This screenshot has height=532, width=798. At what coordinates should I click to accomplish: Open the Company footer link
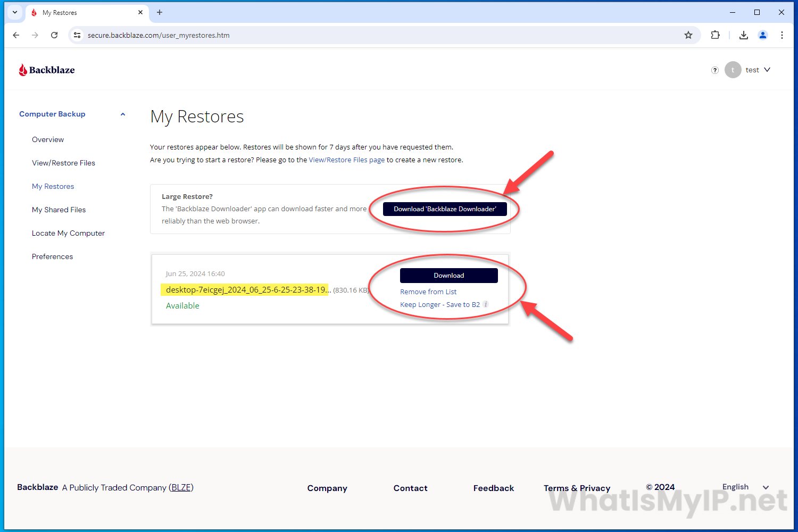pos(327,488)
